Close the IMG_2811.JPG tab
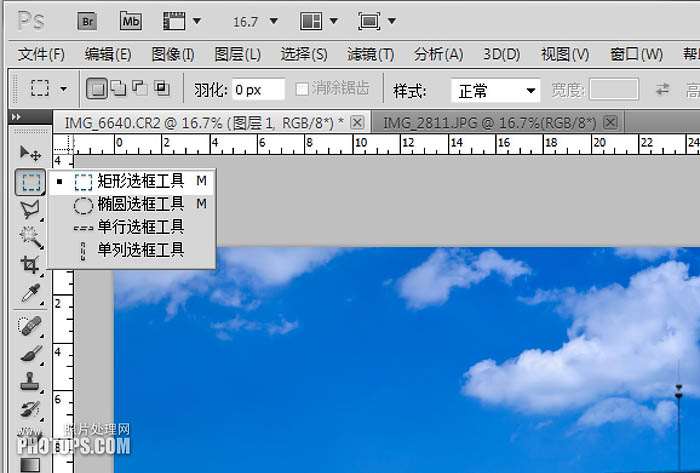The width and height of the screenshot is (700, 473). 610,122
